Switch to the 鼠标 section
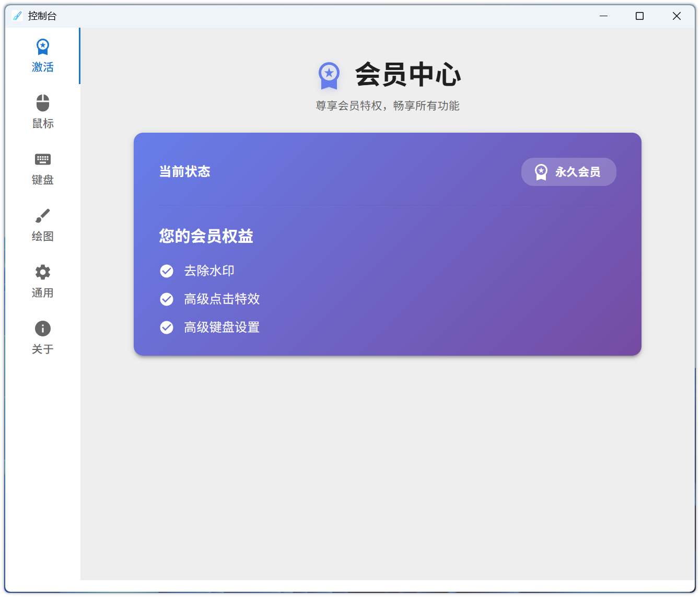The height and width of the screenshot is (597, 700). tap(42, 112)
